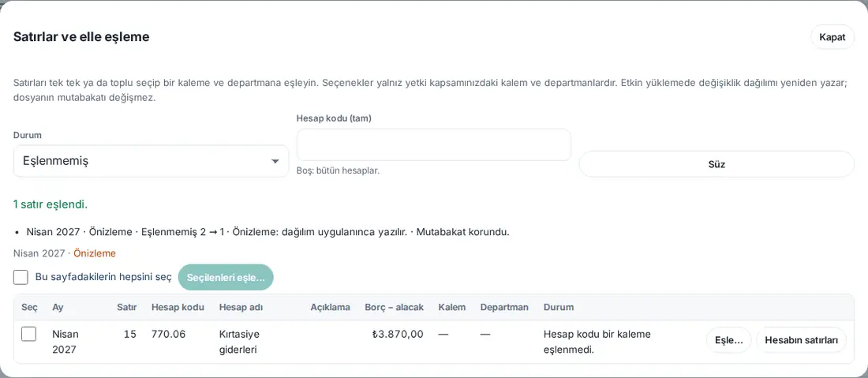
Task: Click the Ay column header
Action: [58, 307]
